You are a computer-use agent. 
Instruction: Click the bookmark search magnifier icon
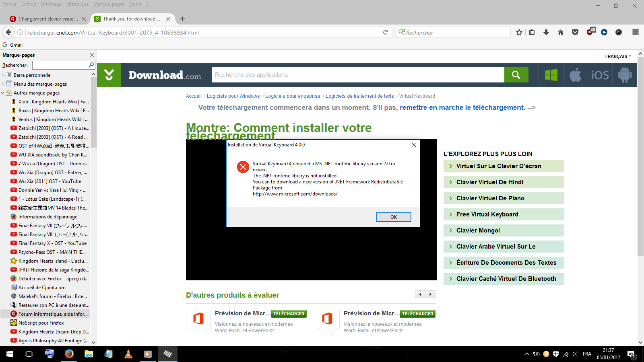coord(91,65)
